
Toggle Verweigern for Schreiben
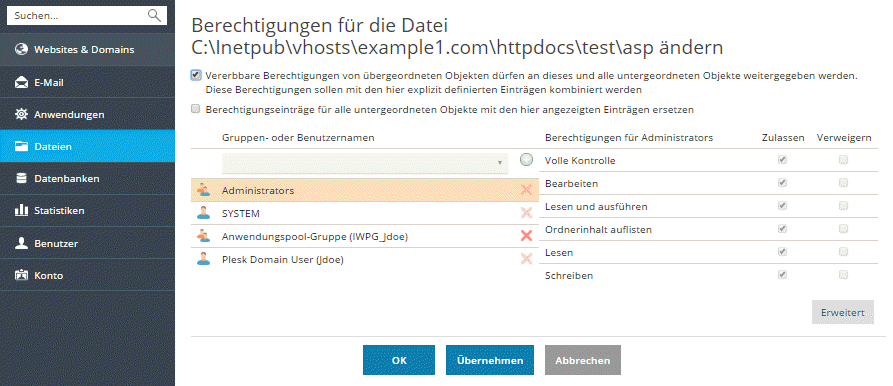pyautogui.click(x=843, y=274)
